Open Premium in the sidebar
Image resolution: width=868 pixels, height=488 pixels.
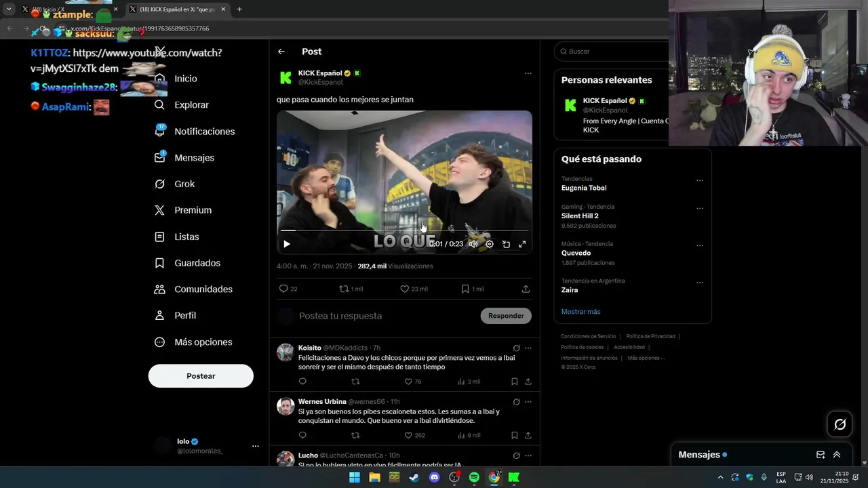click(182, 210)
